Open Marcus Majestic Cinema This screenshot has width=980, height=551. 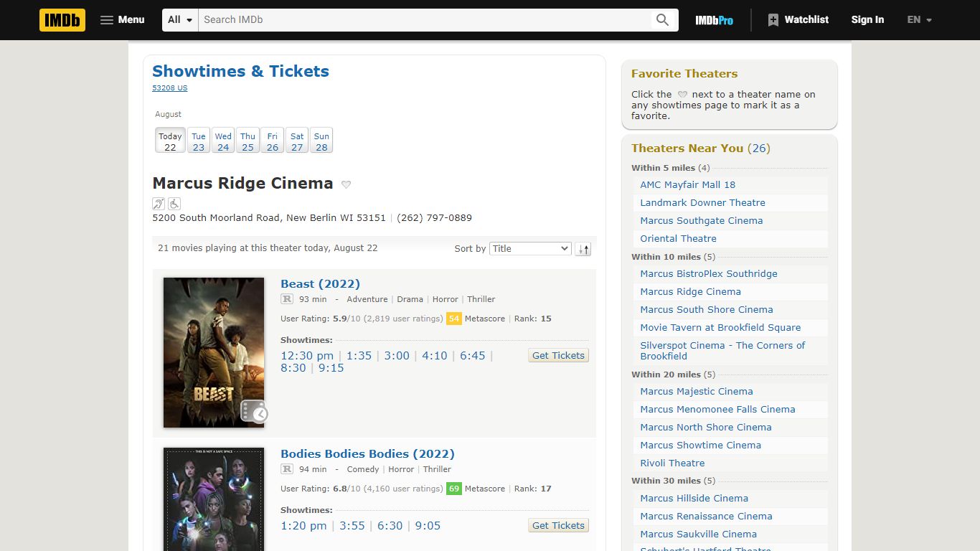697,391
